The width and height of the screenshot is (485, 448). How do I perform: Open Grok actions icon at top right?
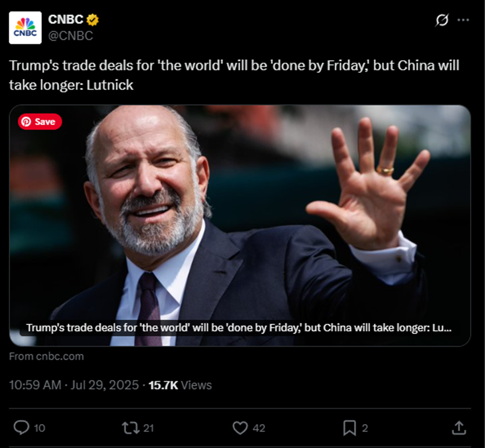(442, 20)
